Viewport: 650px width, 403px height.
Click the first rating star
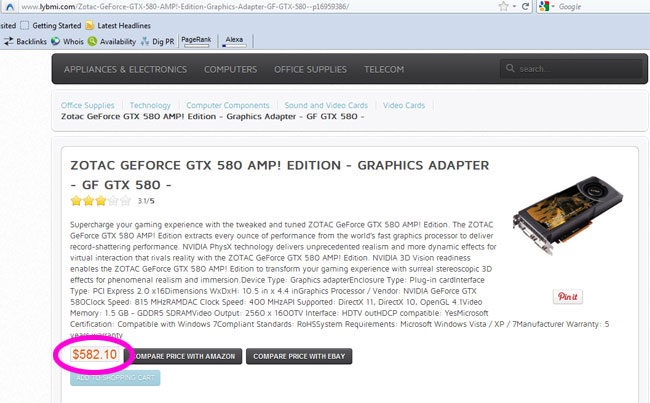click(x=76, y=201)
